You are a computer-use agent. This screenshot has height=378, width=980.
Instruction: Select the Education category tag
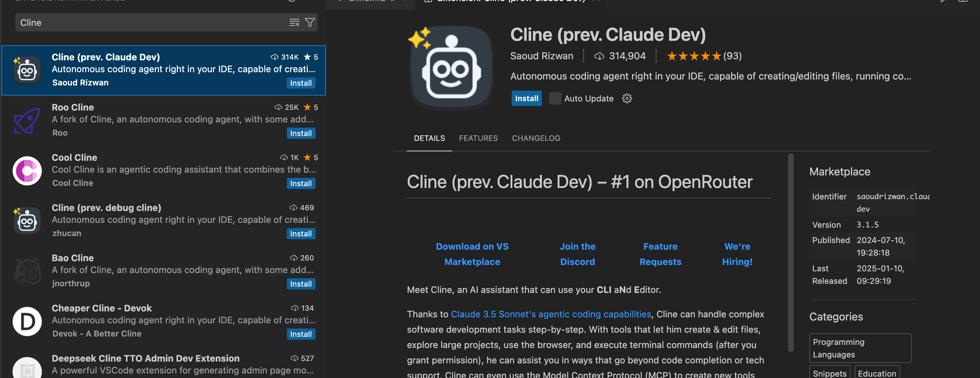pyautogui.click(x=877, y=372)
